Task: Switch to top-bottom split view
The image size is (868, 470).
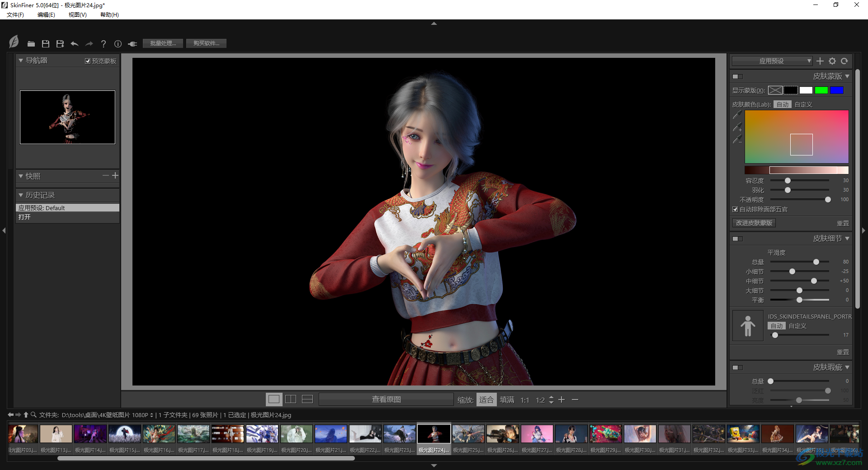Action: pyautogui.click(x=307, y=399)
